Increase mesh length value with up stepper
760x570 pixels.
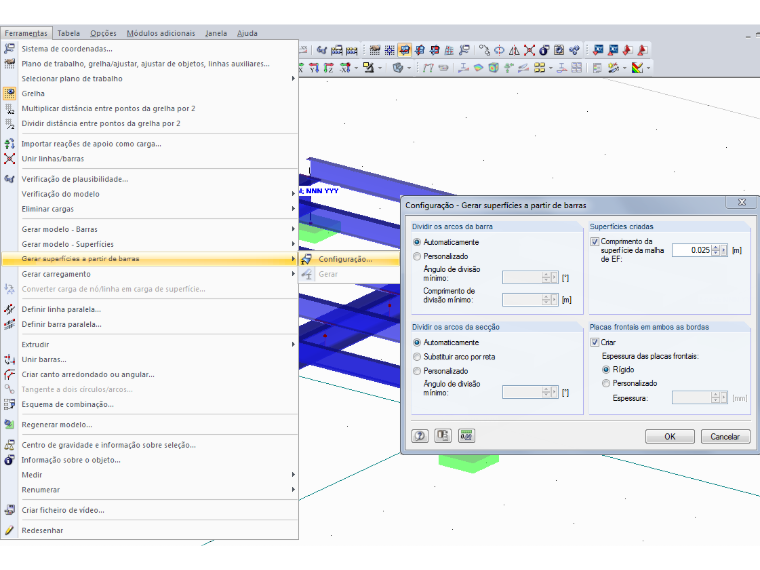(715, 247)
